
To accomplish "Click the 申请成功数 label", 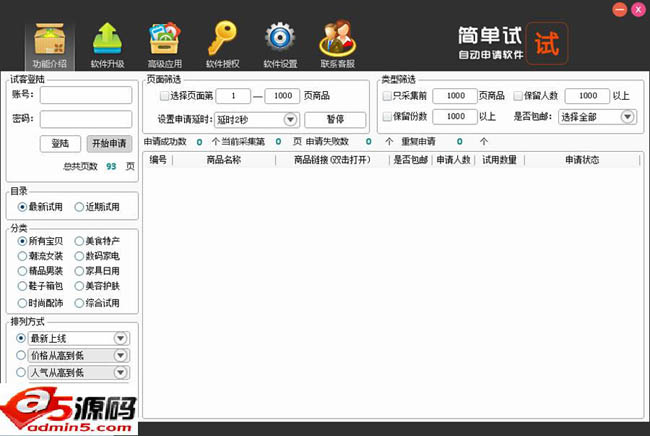I will tap(165, 142).
